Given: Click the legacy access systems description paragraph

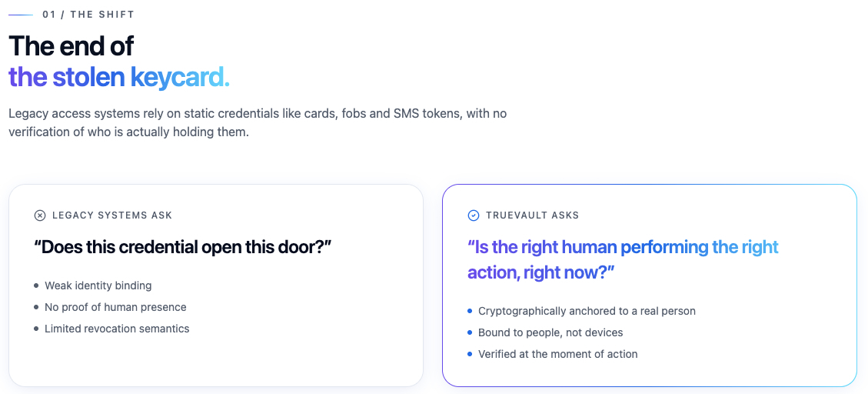Looking at the screenshot, I should [258, 122].
